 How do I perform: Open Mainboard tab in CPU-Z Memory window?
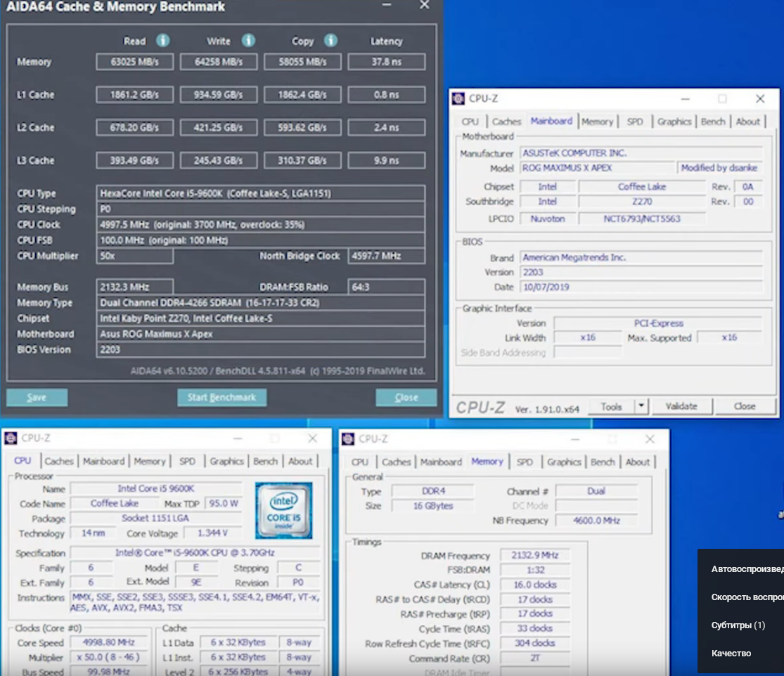point(441,462)
